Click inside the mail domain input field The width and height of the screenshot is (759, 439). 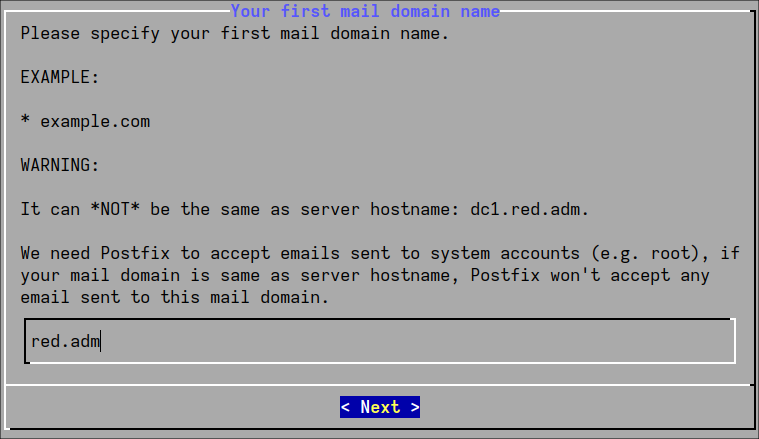380,341
